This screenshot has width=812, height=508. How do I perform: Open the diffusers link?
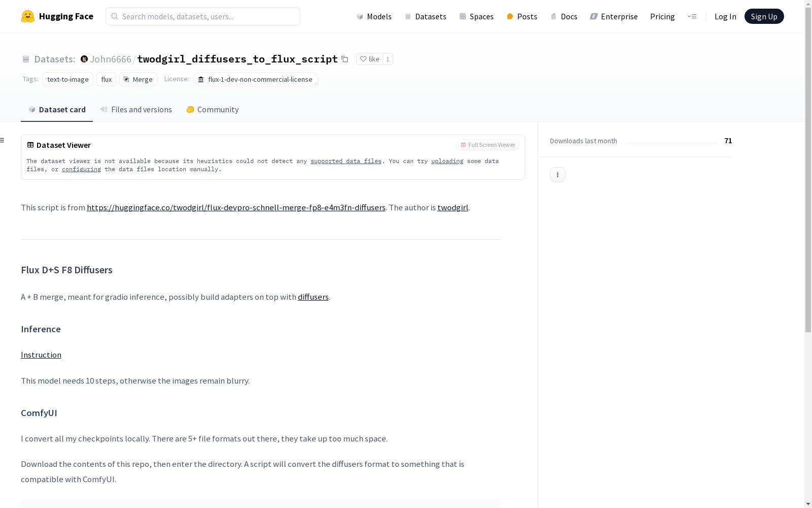click(313, 297)
